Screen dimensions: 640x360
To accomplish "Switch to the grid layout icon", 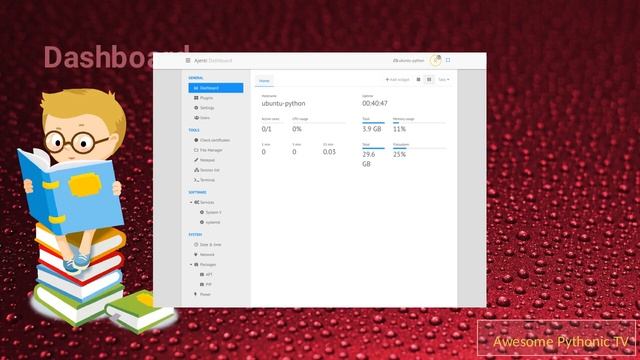I will pyautogui.click(x=429, y=80).
